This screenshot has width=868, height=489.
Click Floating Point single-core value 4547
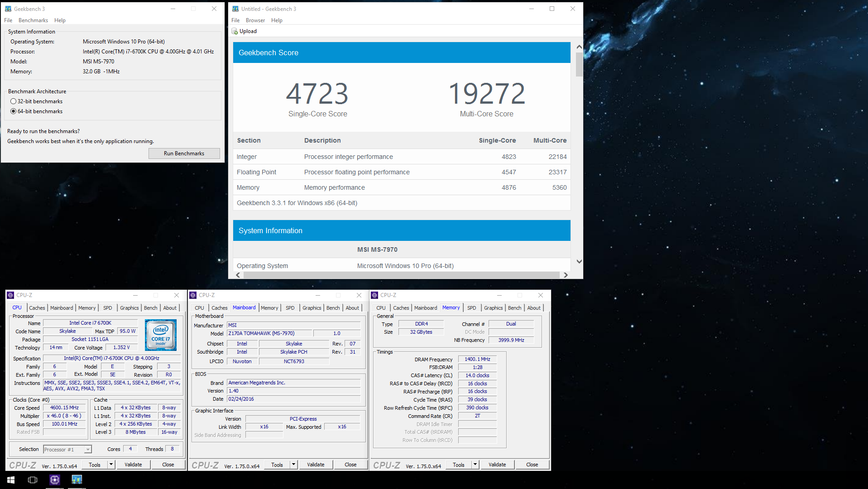pos(508,172)
